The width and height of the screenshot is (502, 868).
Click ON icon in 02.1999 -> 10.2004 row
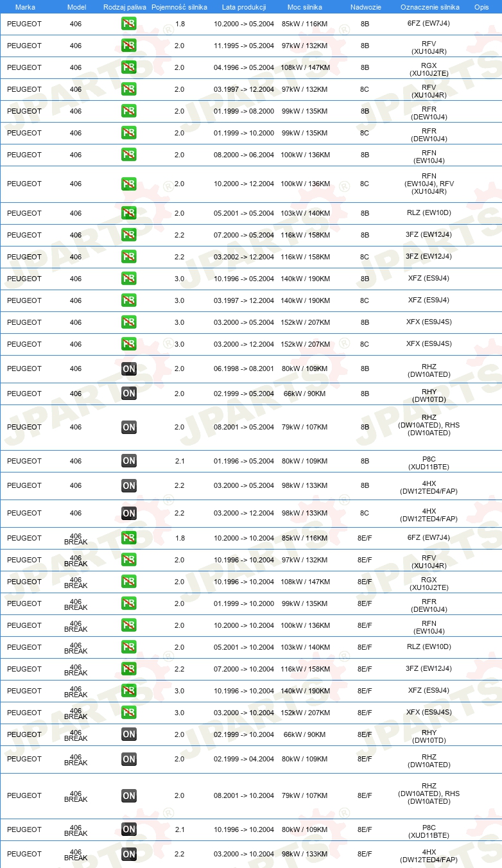129,734
